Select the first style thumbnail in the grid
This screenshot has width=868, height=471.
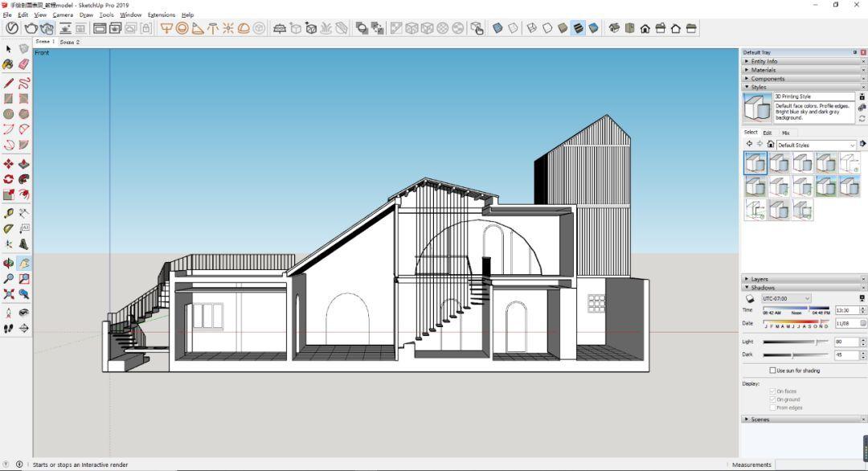point(755,163)
